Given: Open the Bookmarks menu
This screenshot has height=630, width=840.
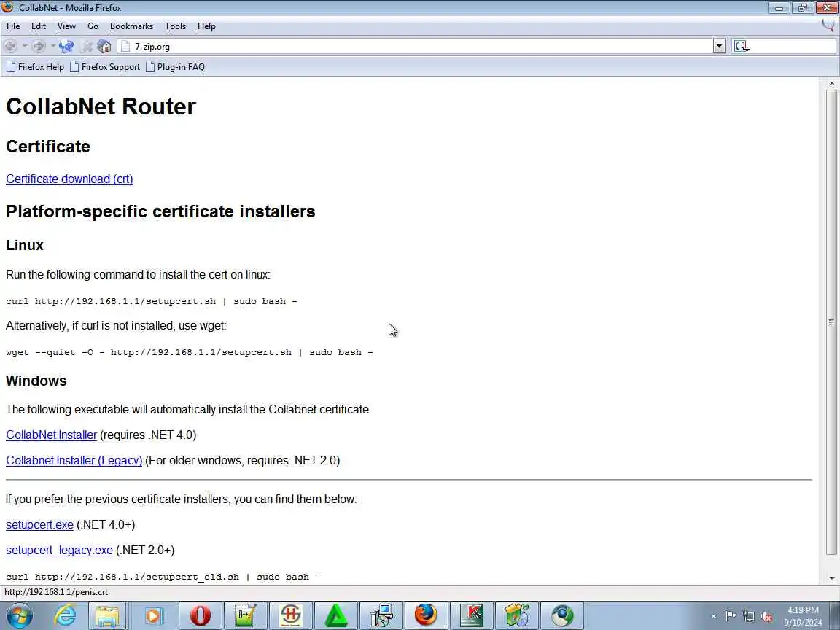Looking at the screenshot, I should (x=131, y=26).
